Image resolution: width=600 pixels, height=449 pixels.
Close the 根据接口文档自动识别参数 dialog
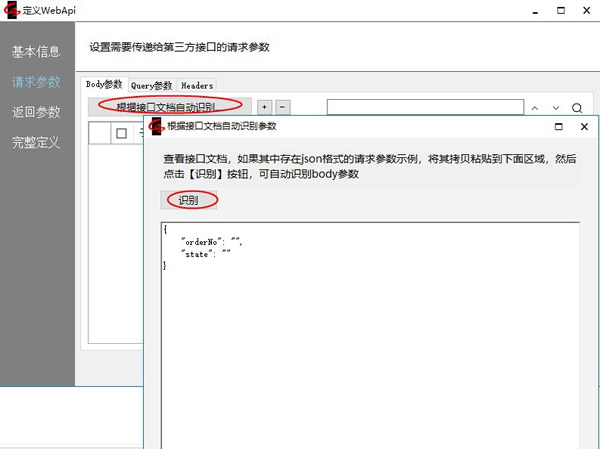584,126
